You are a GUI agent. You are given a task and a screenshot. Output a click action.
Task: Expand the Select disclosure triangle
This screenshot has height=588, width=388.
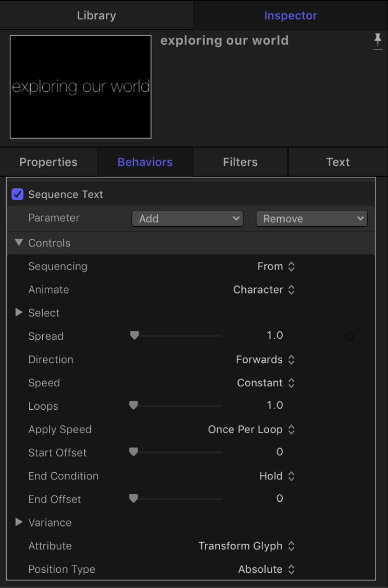(19, 313)
